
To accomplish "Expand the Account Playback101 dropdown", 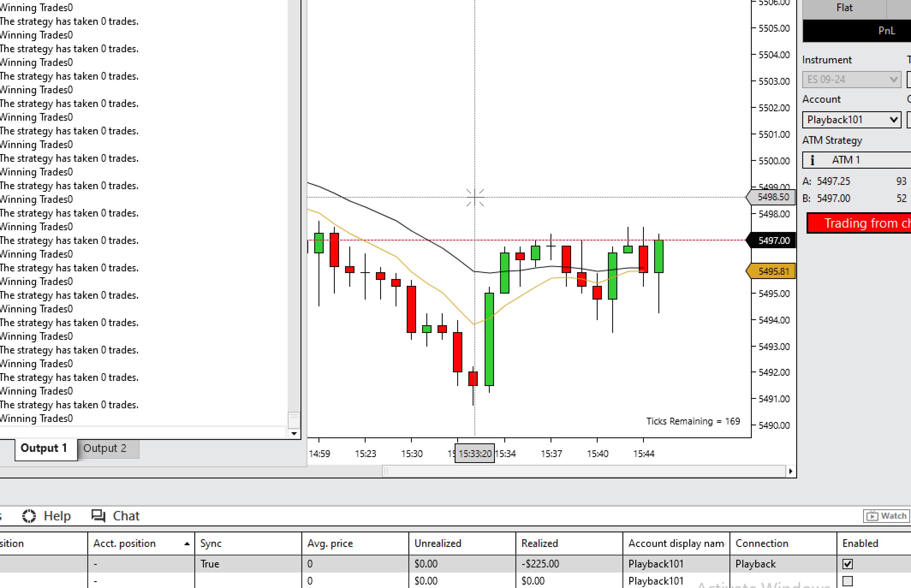I will coord(851,120).
